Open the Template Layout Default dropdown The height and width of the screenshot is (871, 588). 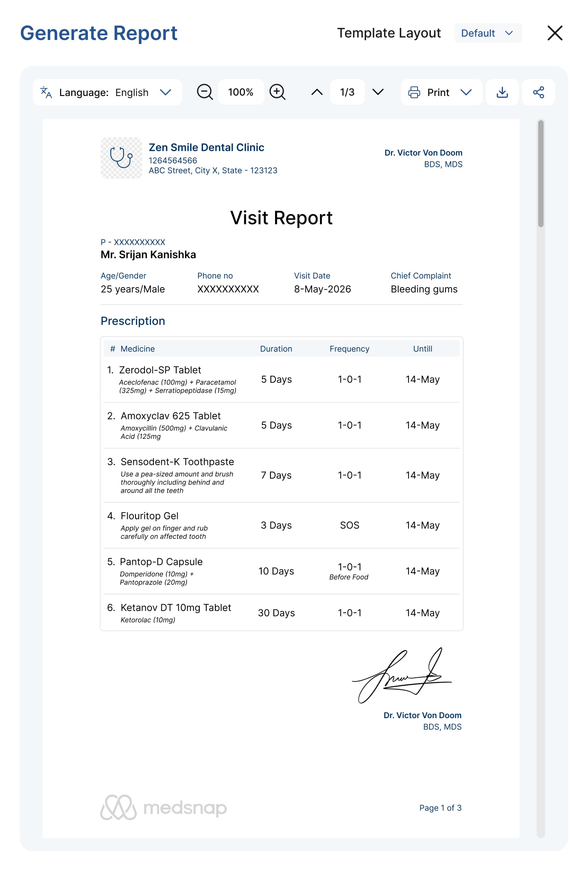tap(488, 33)
